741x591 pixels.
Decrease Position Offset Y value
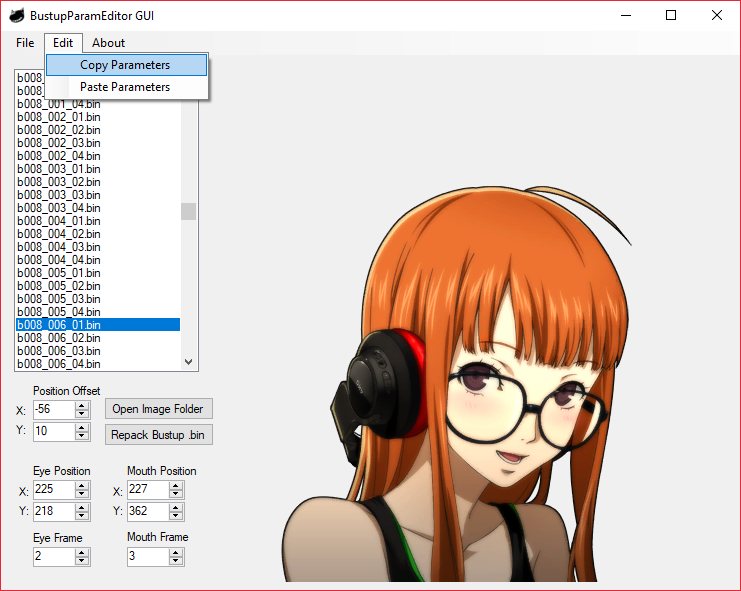tap(82, 436)
